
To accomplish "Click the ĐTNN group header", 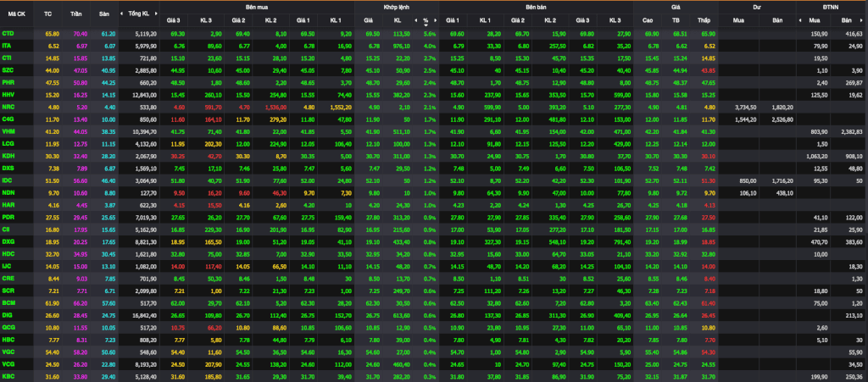I will coord(832,8).
